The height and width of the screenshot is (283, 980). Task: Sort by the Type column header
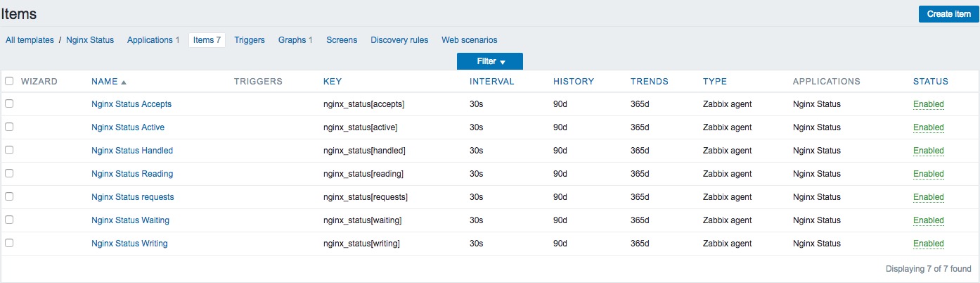pos(715,82)
